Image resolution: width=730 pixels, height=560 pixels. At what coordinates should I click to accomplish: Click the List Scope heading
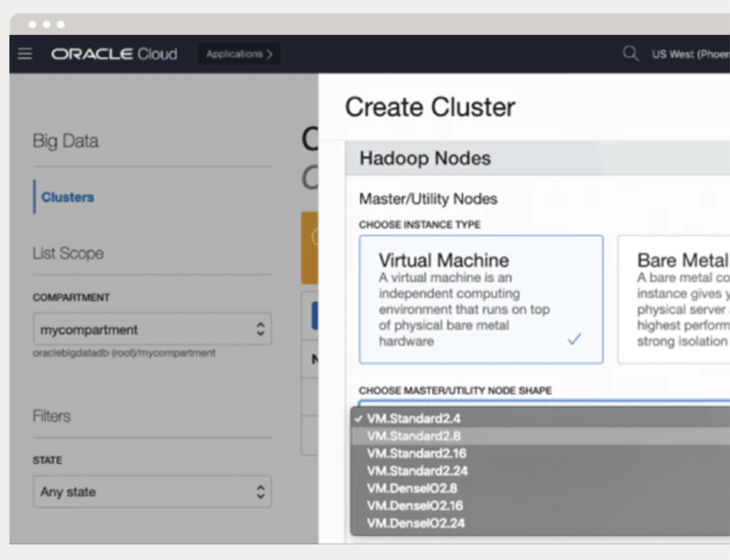point(68,253)
